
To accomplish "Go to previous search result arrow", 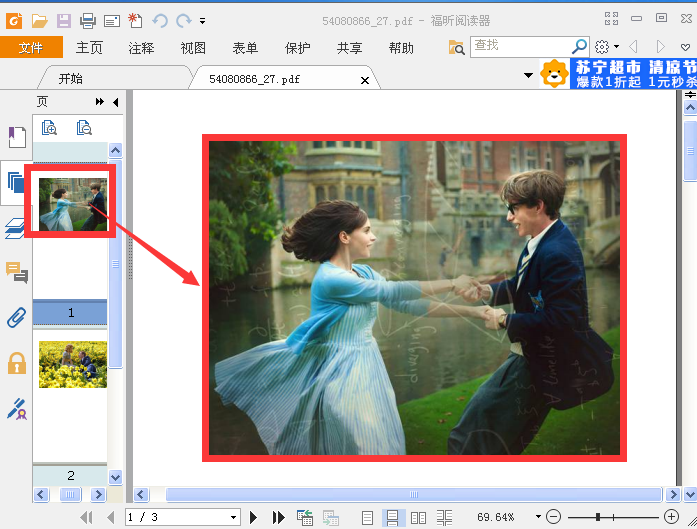I will coord(633,46).
